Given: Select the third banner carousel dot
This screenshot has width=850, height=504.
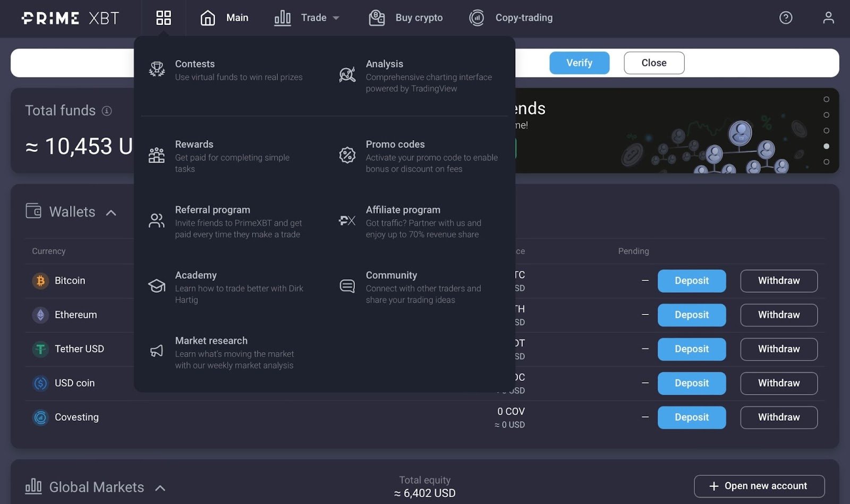Looking at the screenshot, I should 826,131.
